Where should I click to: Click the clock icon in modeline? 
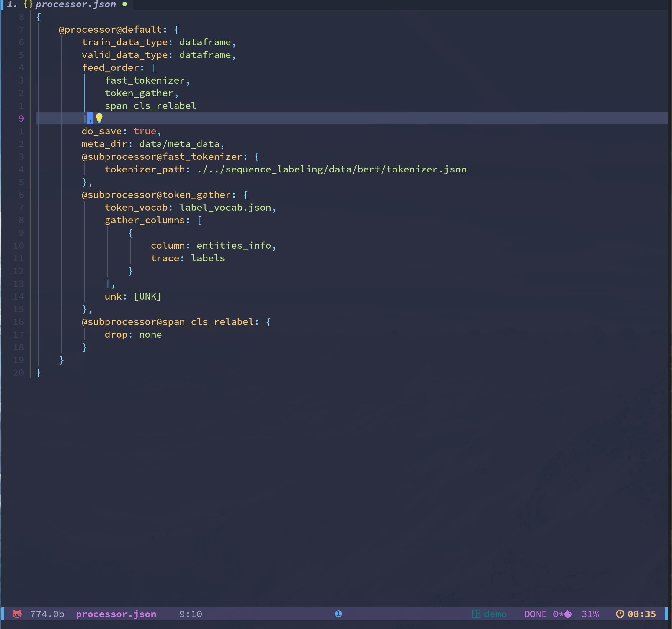click(620, 614)
